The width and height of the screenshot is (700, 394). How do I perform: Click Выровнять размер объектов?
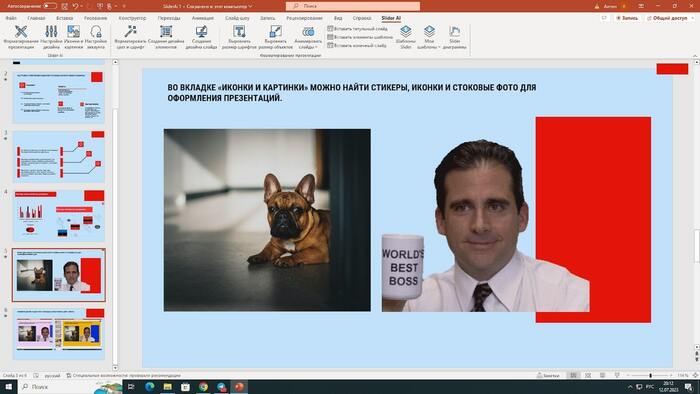click(x=275, y=37)
